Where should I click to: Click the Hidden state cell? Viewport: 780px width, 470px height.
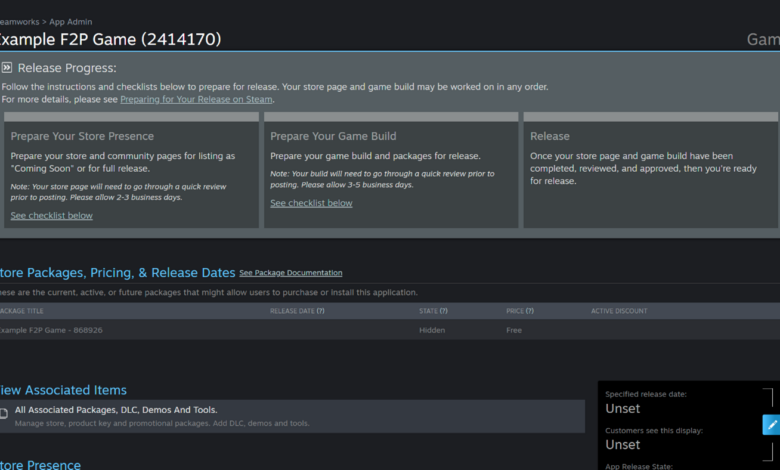coord(432,330)
